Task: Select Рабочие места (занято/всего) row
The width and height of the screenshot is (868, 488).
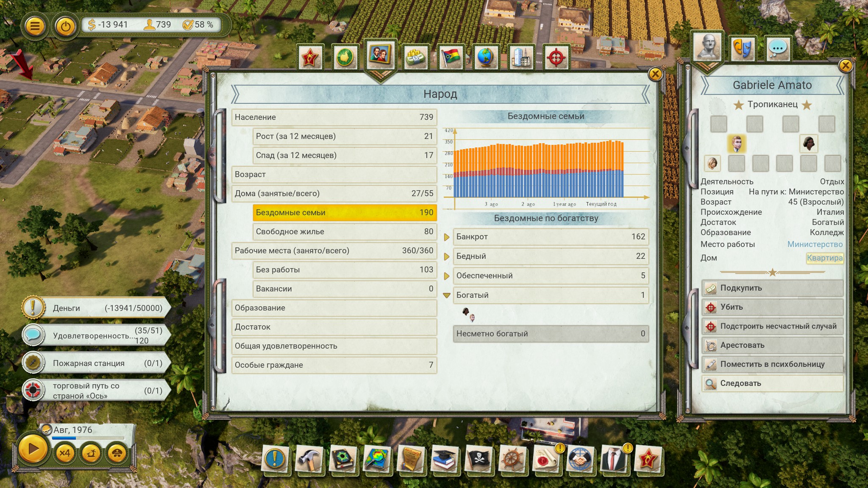Action: point(334,251)
